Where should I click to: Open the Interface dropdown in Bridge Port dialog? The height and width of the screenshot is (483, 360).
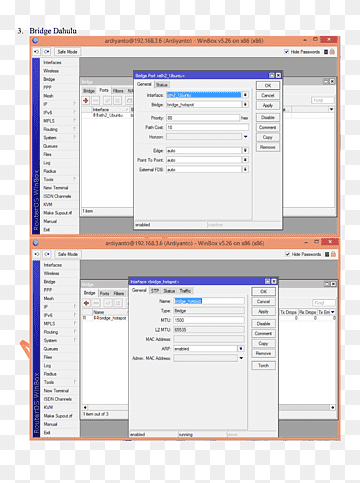click(x=245, y=95)
